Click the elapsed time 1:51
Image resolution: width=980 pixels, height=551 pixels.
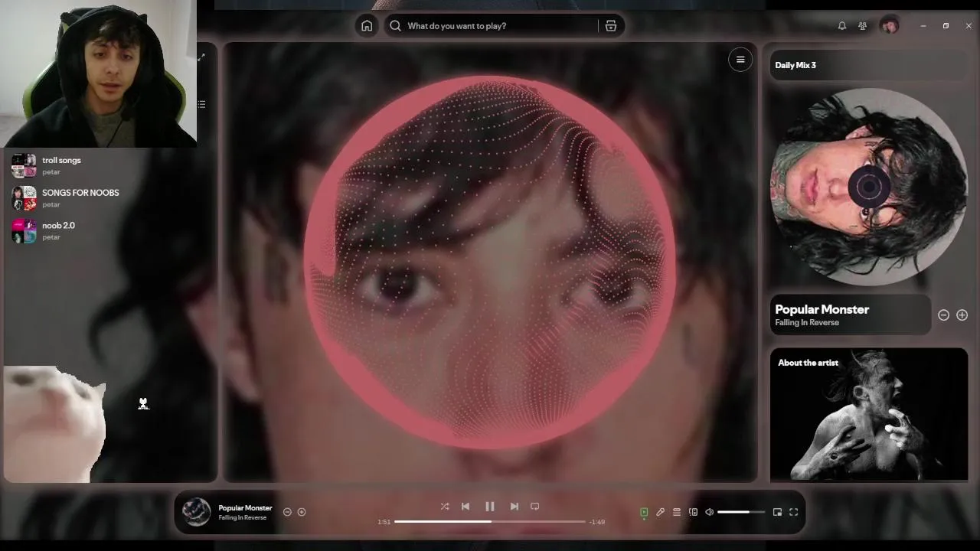[384, 522]
